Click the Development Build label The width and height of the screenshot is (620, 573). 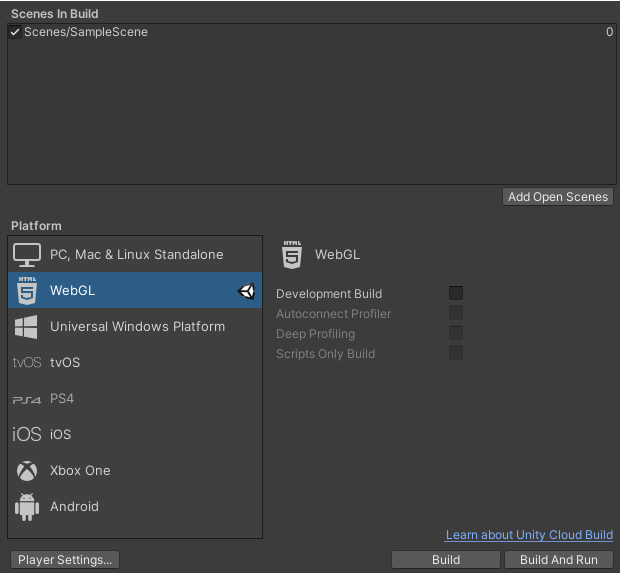click(x=329, y=294)
